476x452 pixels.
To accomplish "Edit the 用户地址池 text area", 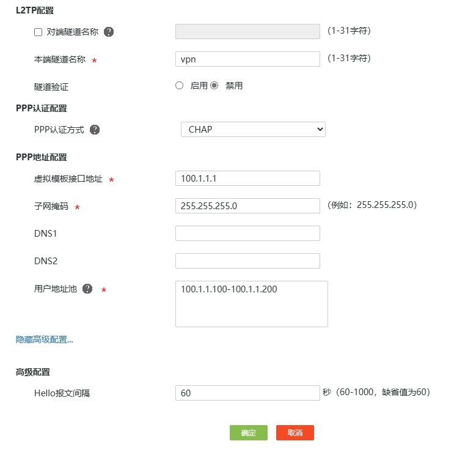I will click(252, 304).
